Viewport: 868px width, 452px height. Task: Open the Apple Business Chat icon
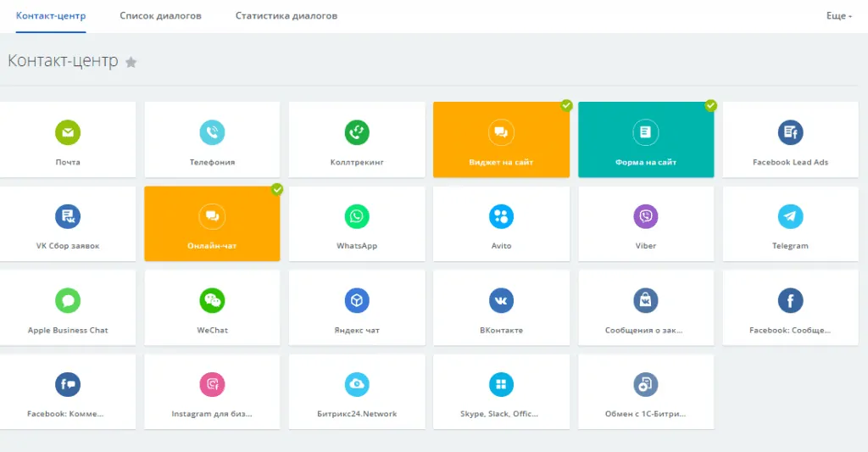68,300
